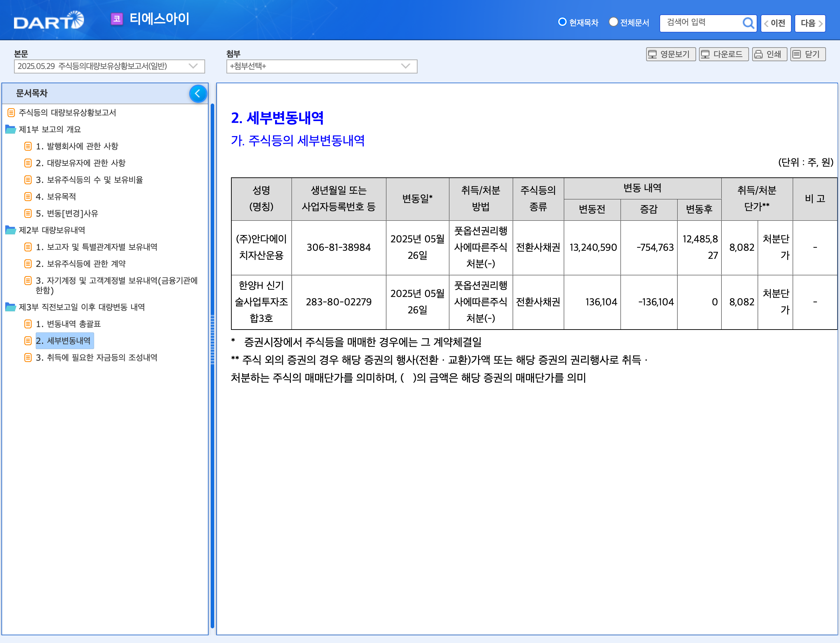The height and width of the screenshot is (643, 840).
Task: Open 1. 보고자 및 특별관계자별 보유내역
Action: [97, 247]
